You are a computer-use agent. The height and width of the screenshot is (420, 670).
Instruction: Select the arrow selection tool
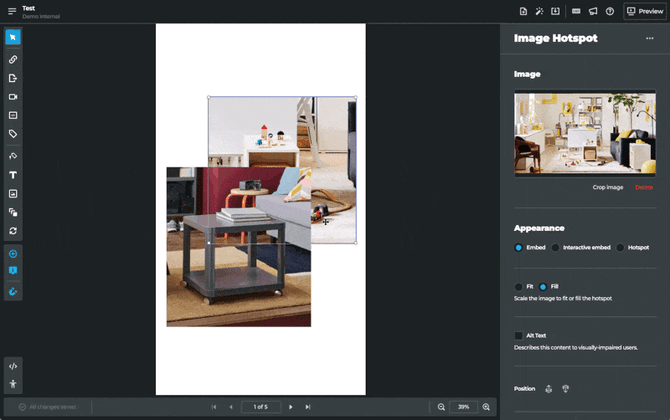tap(13, 38)
